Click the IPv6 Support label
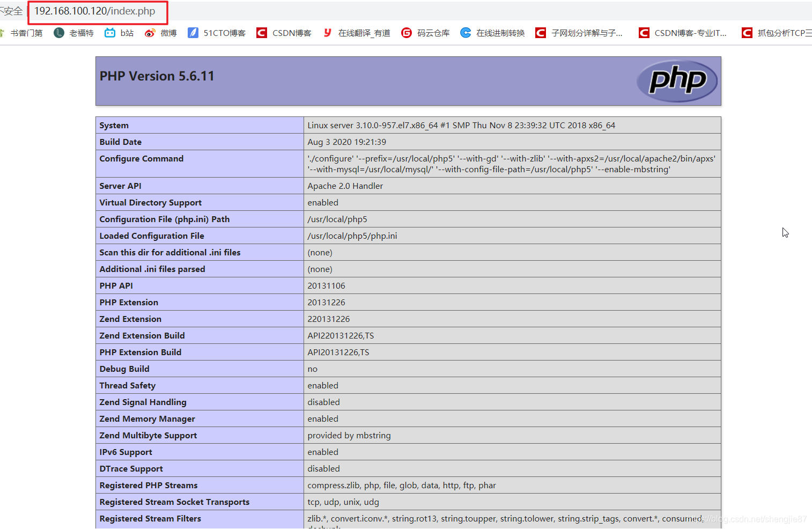 point(126,452)
